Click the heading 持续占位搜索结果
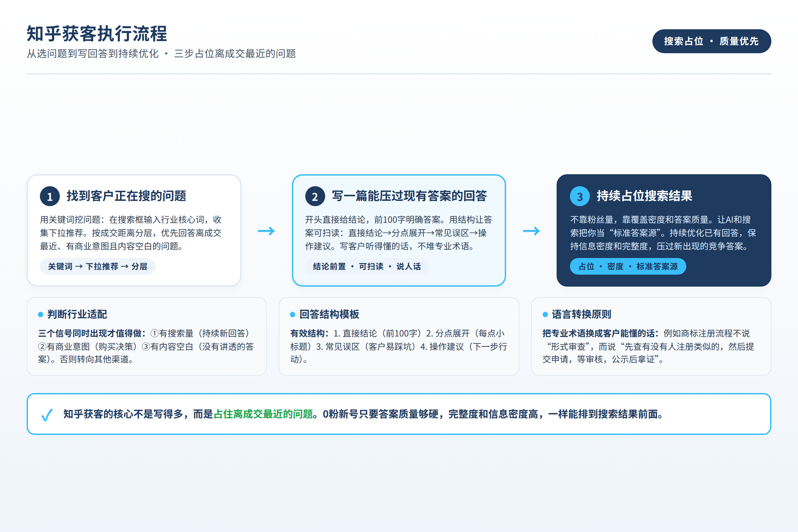Screen dimensions: 798x532 click(644, 196)
